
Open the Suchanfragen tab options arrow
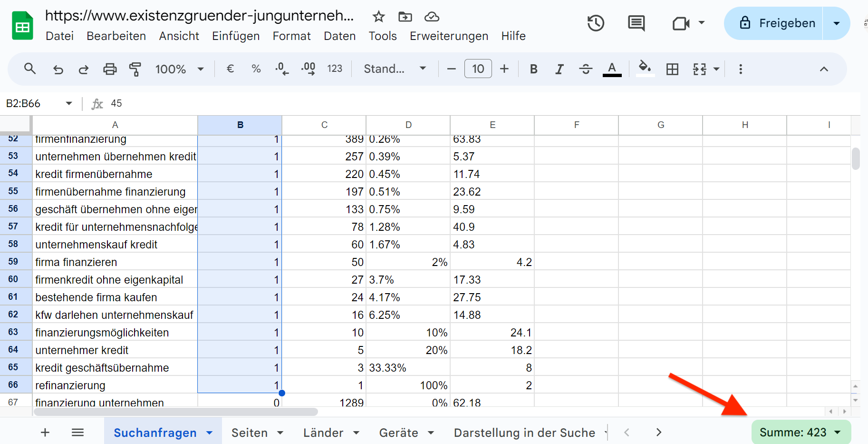coord(209,433)
